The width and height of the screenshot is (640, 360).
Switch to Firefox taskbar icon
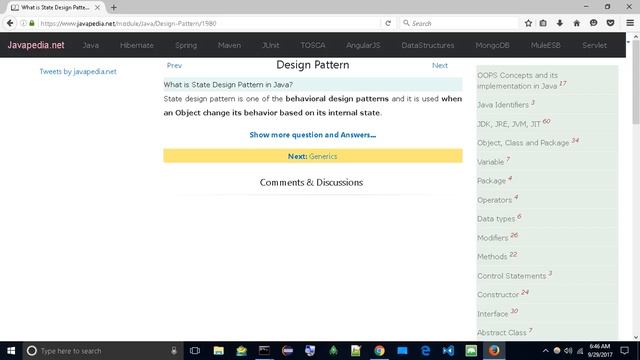[494, 351]
